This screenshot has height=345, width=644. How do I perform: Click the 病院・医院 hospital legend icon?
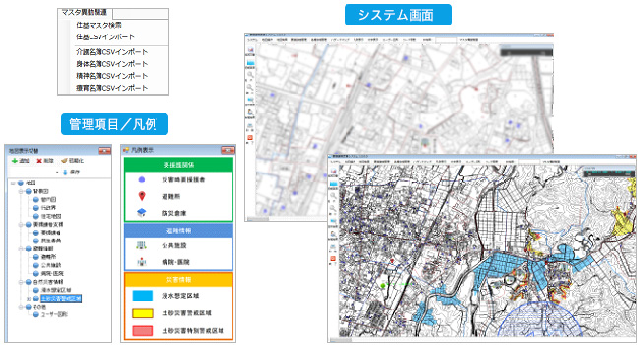coord(141,262)
